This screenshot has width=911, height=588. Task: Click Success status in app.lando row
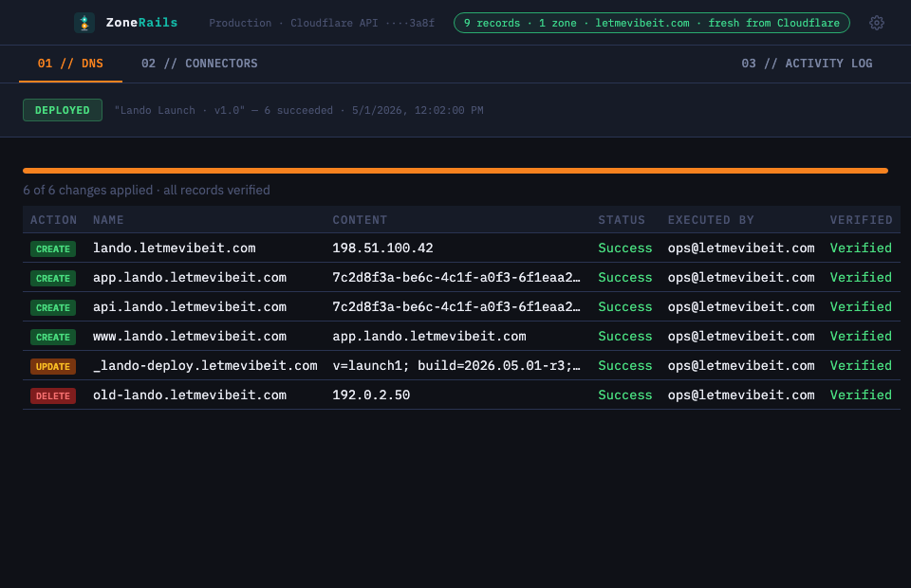(625, 278)
